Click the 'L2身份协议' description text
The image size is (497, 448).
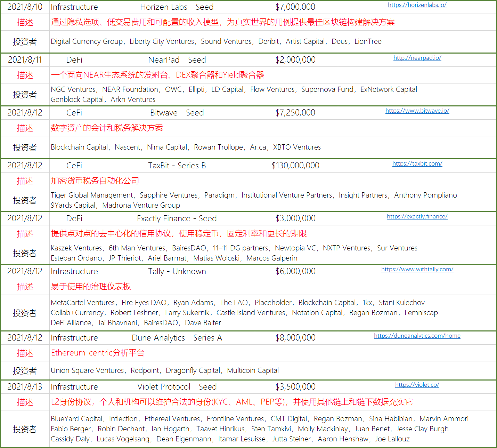click(x=232, y=402)
